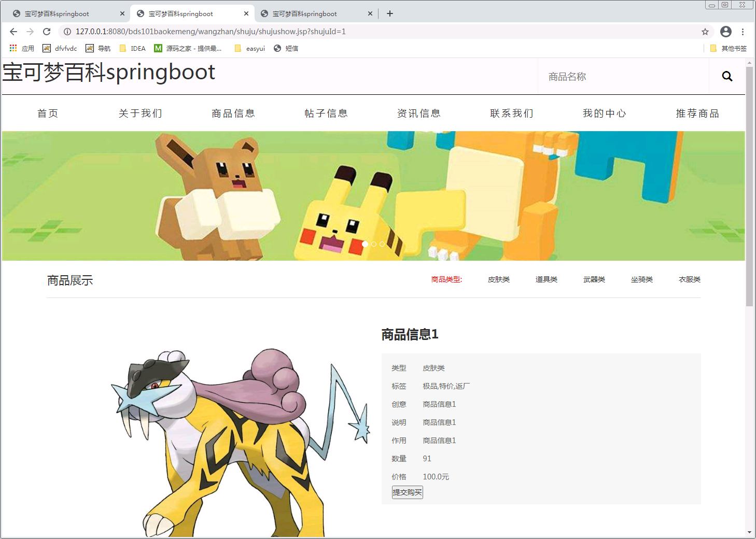Click the address bar URL
756x539 pixels.
211,32
